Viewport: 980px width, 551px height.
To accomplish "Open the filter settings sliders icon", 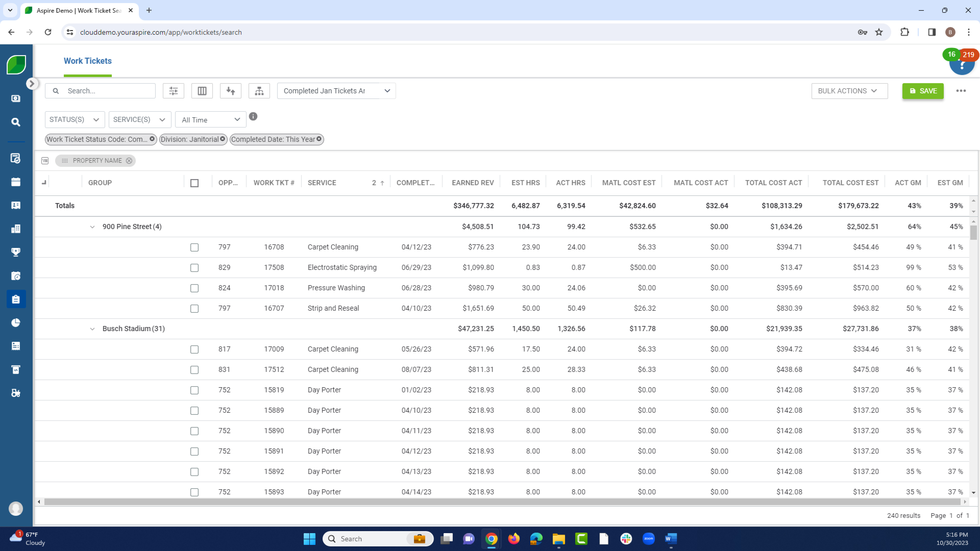I will pyautogui.click(x=174, y=91).
